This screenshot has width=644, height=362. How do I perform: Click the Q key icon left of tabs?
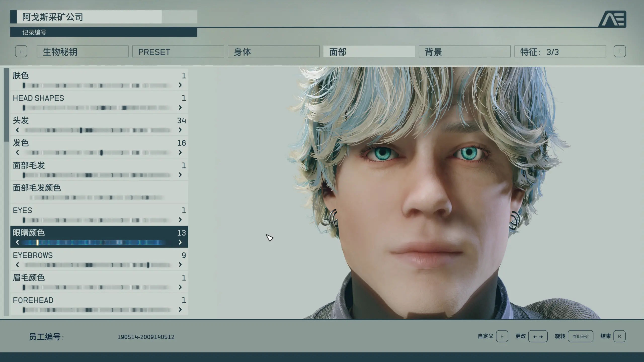(21, 51)
